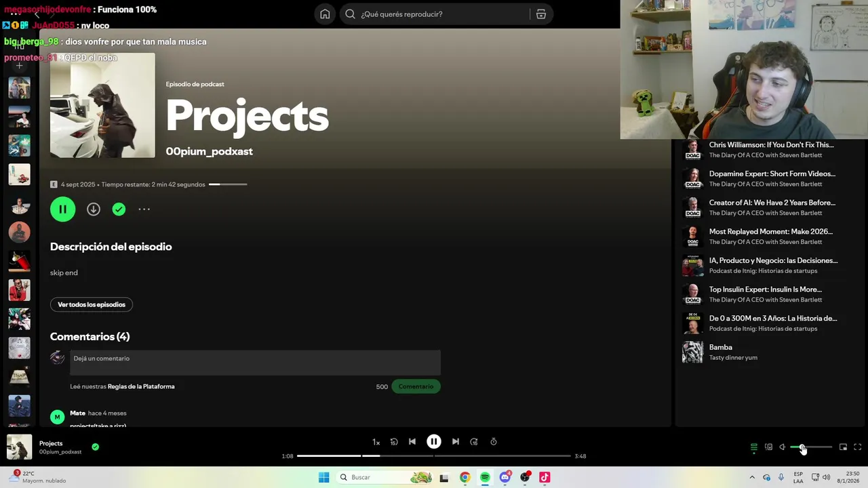The image size is (868, 488).
Task: Open Top Insulin Expert: Insulin Is More
Action: [x=766, y=289]
